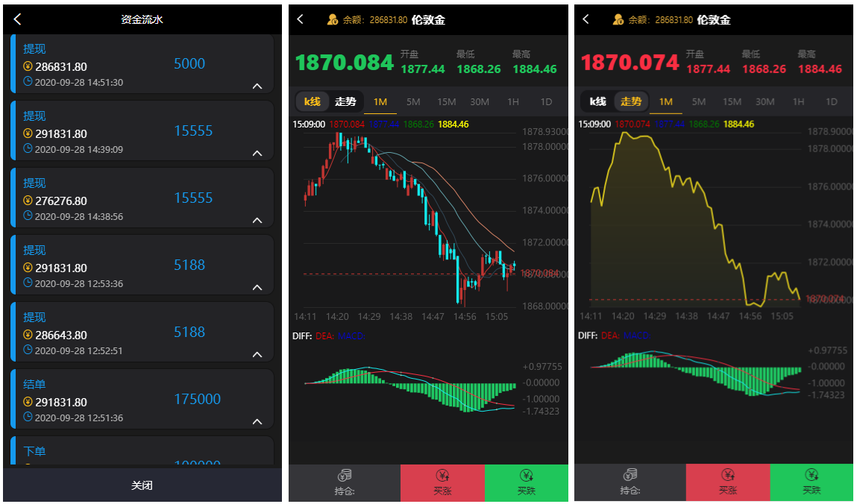The height and width of the screenshot is (504, 857).
Task: Collapse the 提现 record dated 12:52:51
Action: point(257,355)
